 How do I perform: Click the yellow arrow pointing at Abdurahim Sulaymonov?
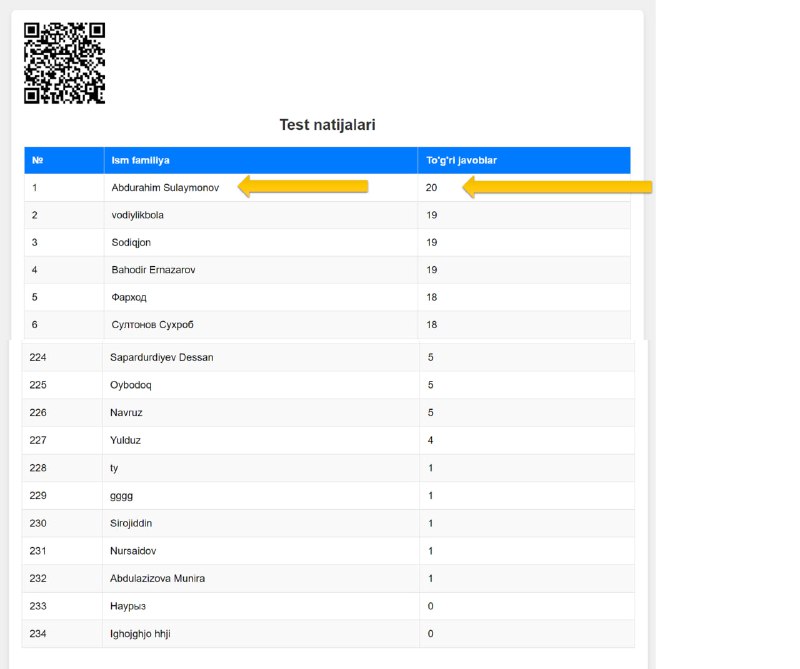303,186
